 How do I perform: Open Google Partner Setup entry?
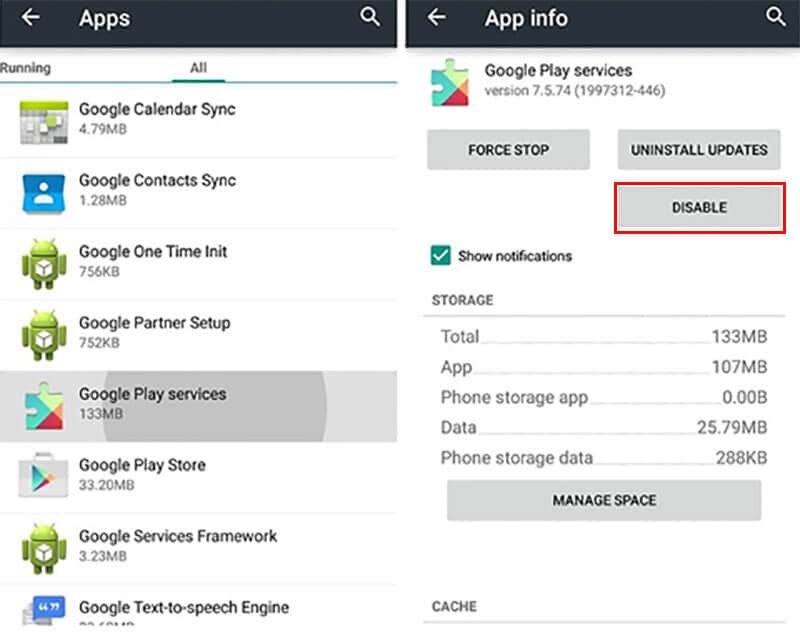[x=198, y=335]
